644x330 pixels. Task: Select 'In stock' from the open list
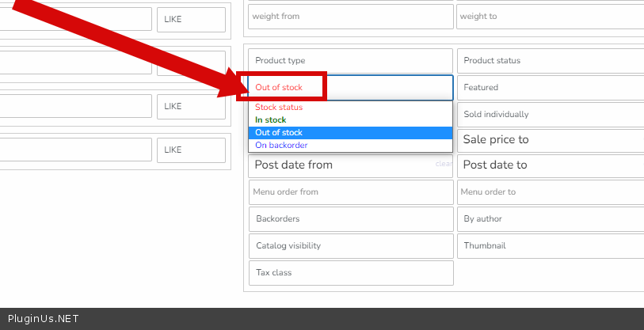[x=271, y=120]
